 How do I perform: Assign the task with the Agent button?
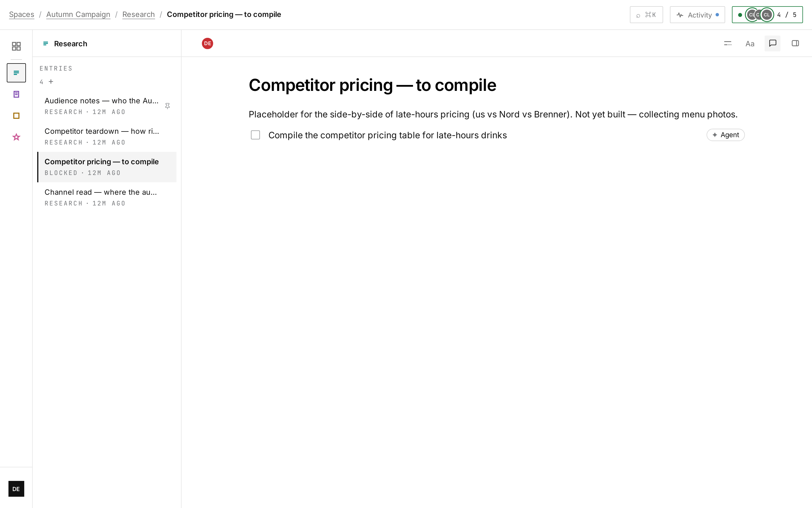pos(725,135)
